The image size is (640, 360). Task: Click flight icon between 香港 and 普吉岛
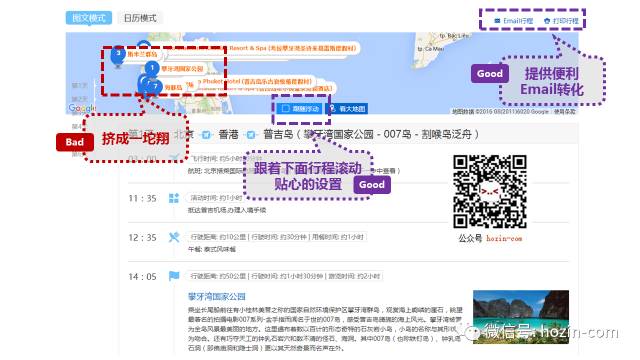[x=251, y=135]
